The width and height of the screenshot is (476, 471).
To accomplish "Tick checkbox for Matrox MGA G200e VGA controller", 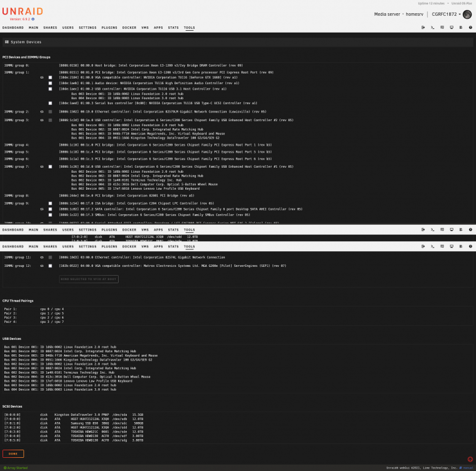I will 50,266.
